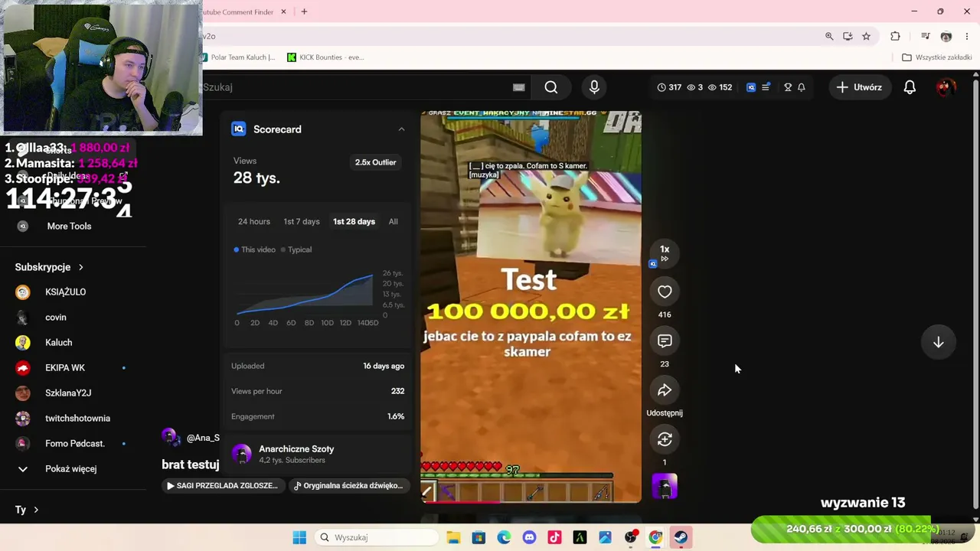Screen dimensions: 980x551
Task: Bookmark this page with the star icon
Action: coord(866,36)
